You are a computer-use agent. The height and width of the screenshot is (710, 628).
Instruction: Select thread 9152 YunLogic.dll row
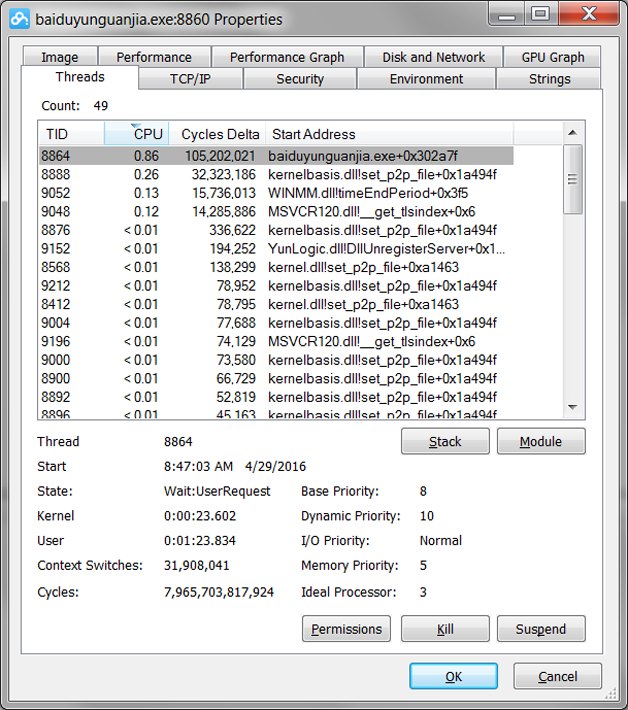(x=276, y=249)
